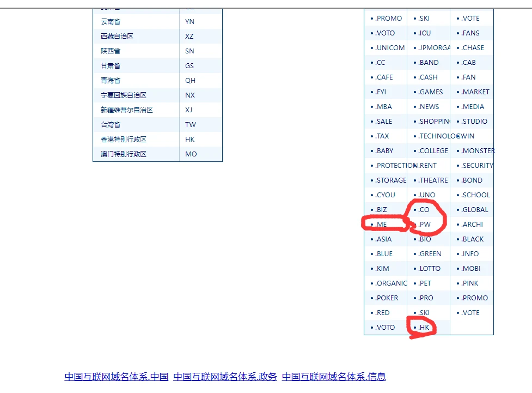
Task: Click the .PW domain entry
Action: click(x=424, y=225)
